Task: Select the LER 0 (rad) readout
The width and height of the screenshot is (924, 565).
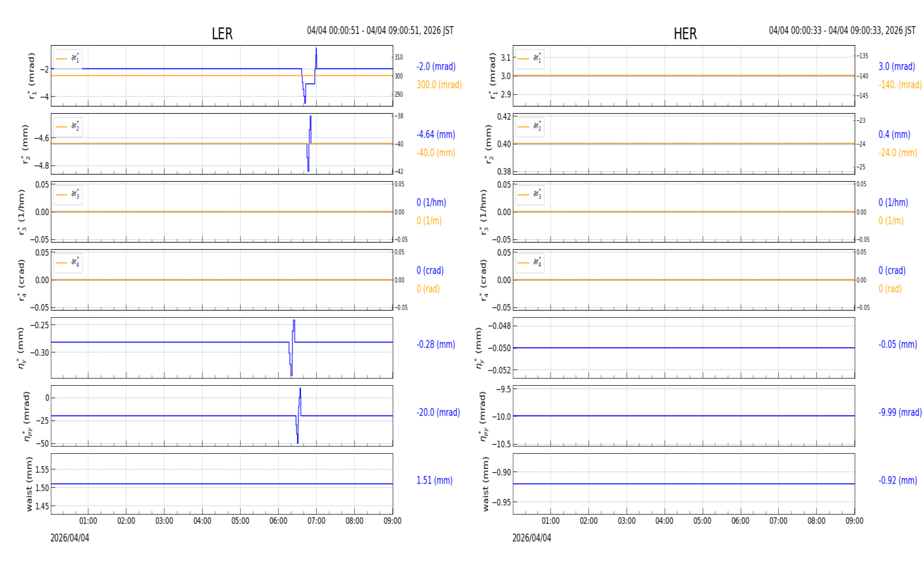Action: coord(428,289)
